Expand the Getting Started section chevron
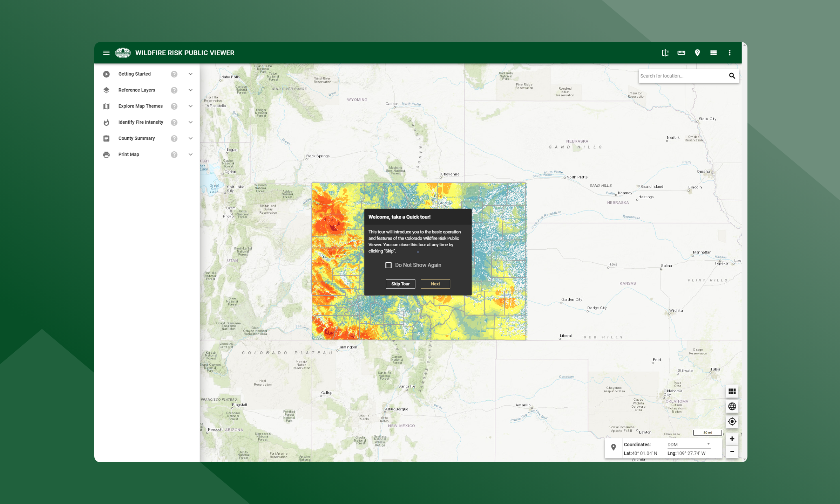Screen dimensions: 840x504 coord(190,74)
